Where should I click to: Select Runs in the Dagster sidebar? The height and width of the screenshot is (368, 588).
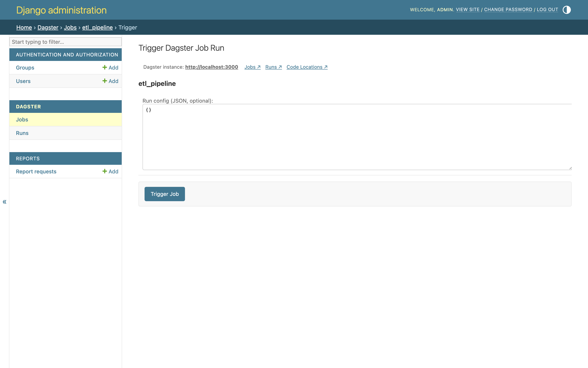click(22, 133)
